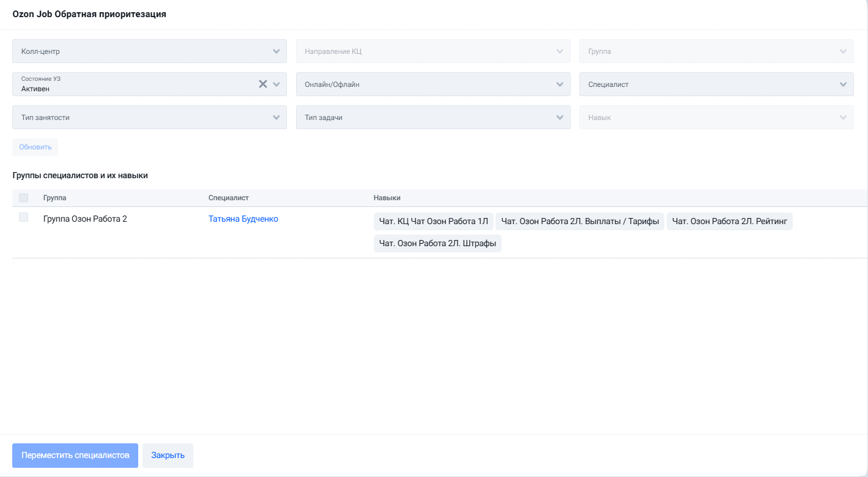Click the Группа column header
The width and height of the screenshot is (868, 477).
55,198
